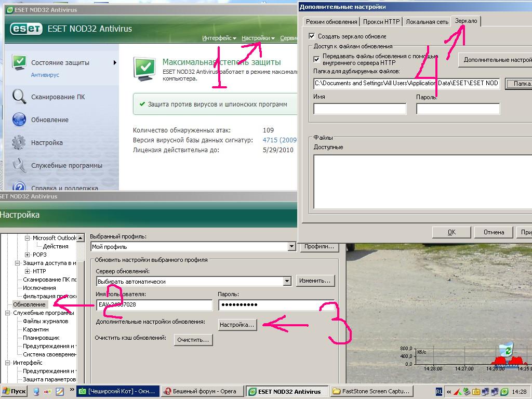Select Карантин in the settings tree

[x=36, y=329]
